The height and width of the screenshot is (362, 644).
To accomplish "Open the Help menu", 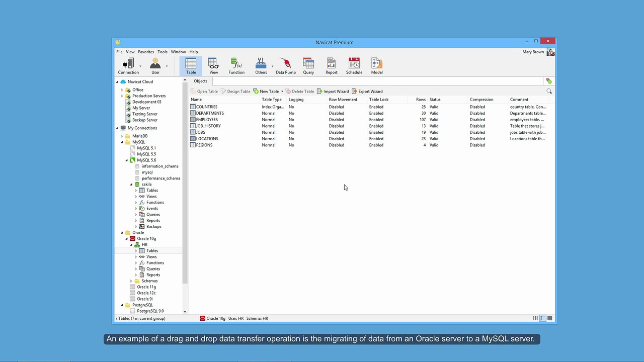I will pos(194,52).
